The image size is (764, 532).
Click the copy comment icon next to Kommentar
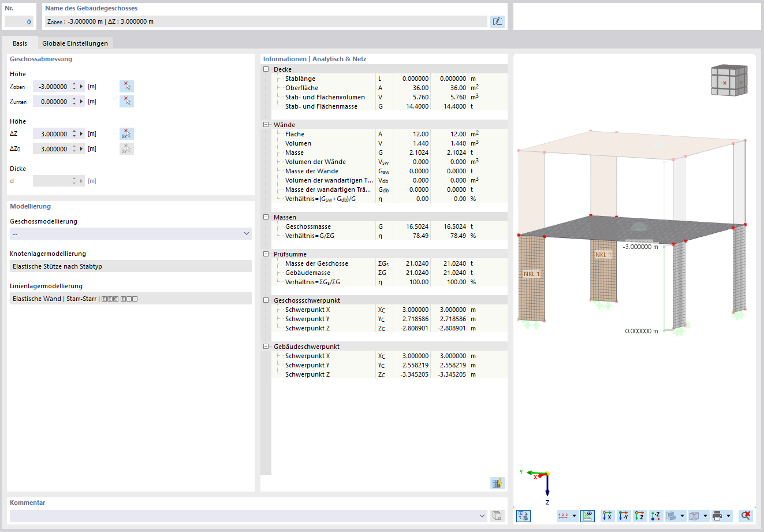[x=497, y=516]
